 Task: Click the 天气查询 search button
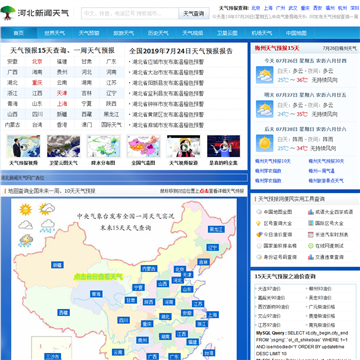tap(194, 14)
